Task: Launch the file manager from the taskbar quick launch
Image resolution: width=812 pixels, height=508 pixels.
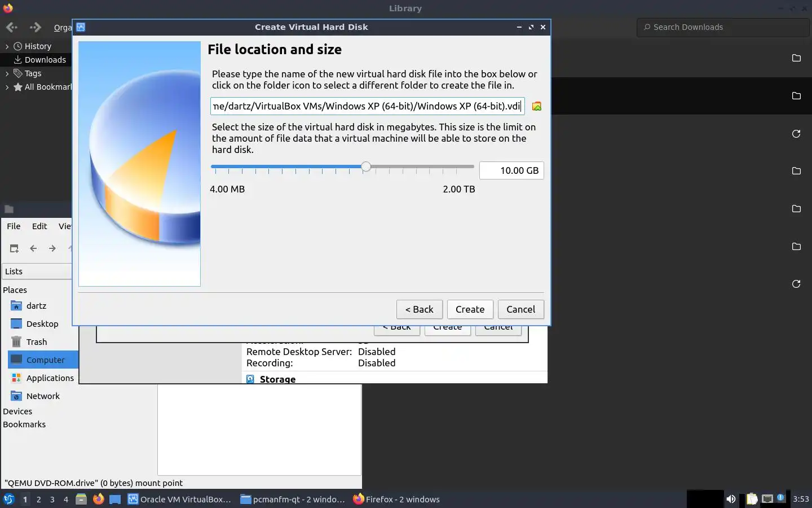Action: click(81, 499)
